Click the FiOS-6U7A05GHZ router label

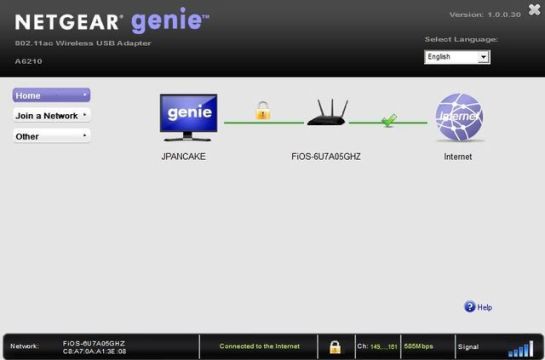click(x=326, y=156)
